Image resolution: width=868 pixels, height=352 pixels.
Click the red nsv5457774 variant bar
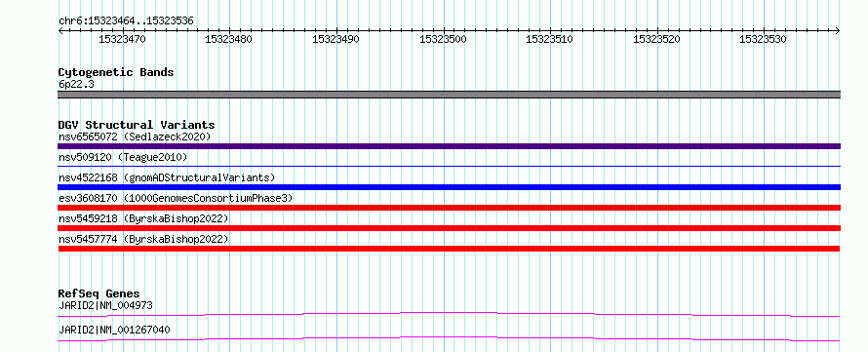[449, 249]
